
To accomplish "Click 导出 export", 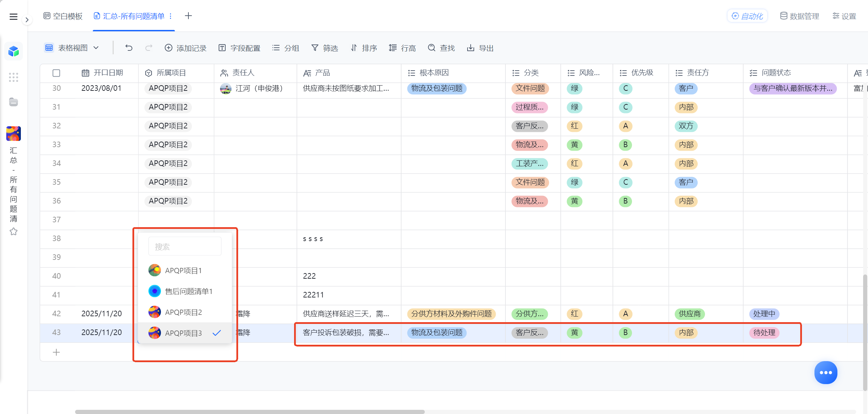I will (480, 48).
